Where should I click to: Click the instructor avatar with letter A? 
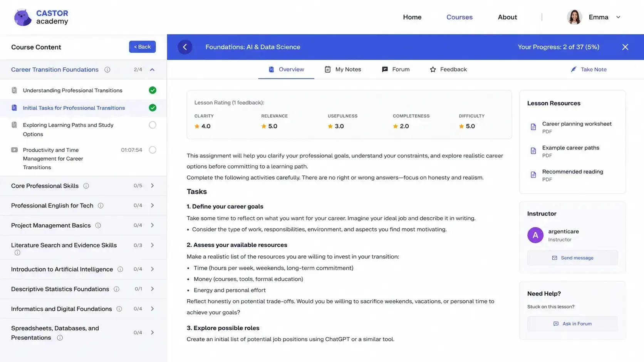535,235
